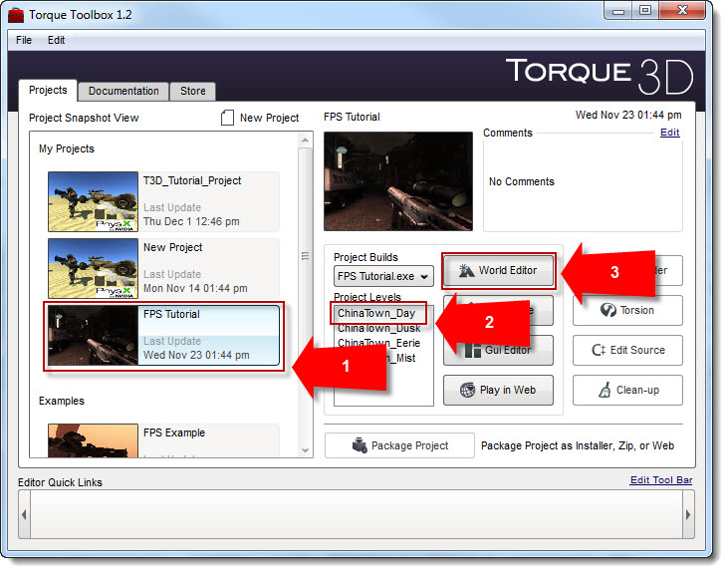Click the T3D_Tutorial_Project title text
Viewport: 728px width, 573px height.
click(192, 180)
